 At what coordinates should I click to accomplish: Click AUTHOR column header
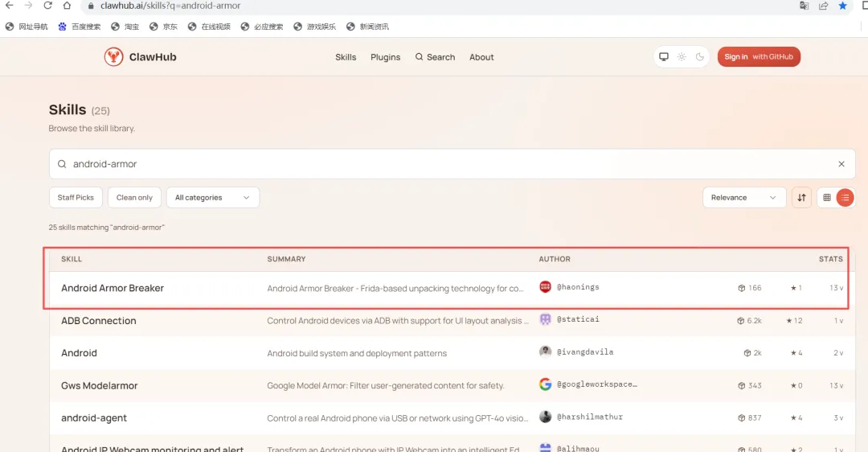click(555, 259)
